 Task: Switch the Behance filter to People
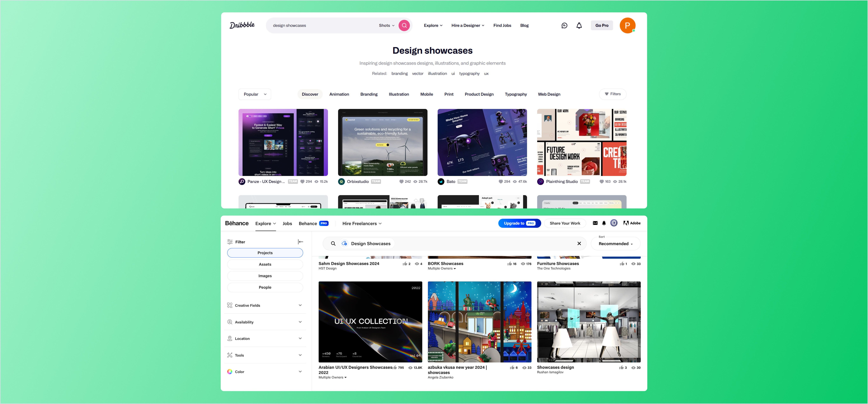pos(265,287)
